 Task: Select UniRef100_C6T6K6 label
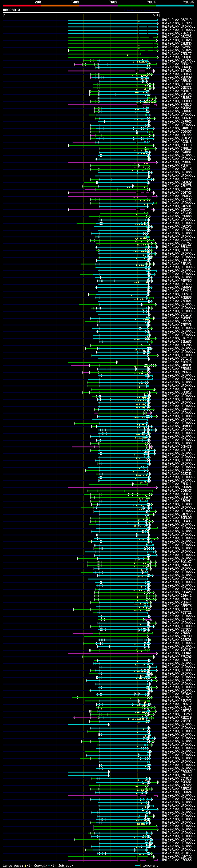click(177, 284)
